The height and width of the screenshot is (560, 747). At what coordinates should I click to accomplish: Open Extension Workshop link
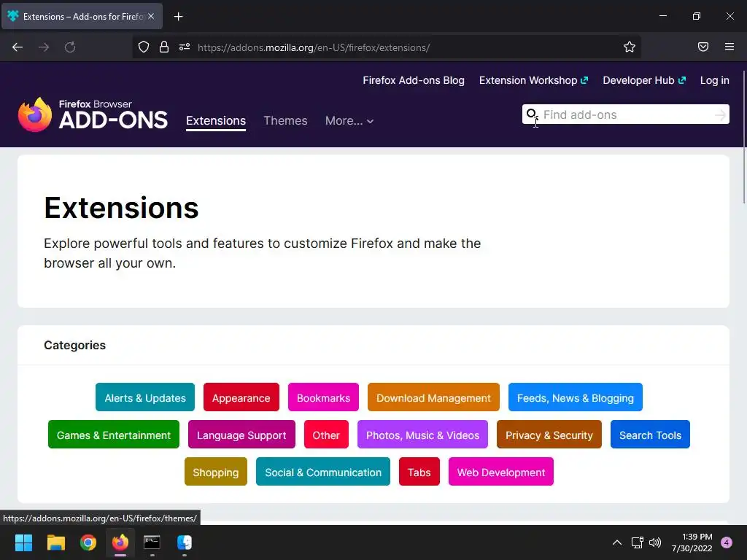(x=533, y=80)
